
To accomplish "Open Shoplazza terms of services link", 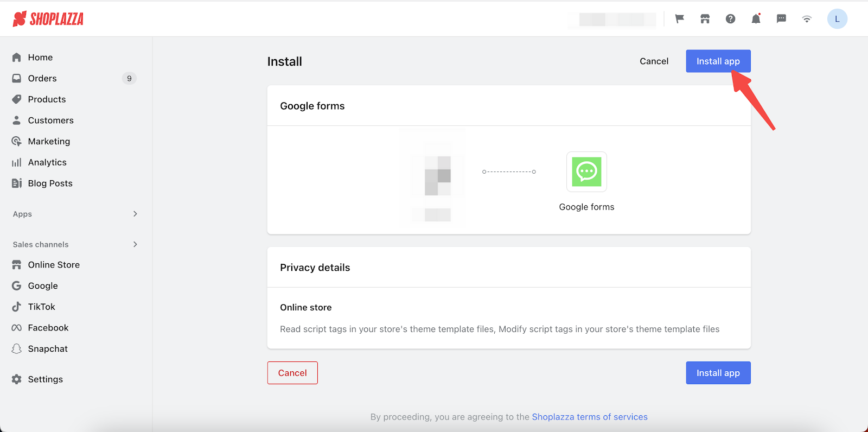I will (x=590, y=417).
